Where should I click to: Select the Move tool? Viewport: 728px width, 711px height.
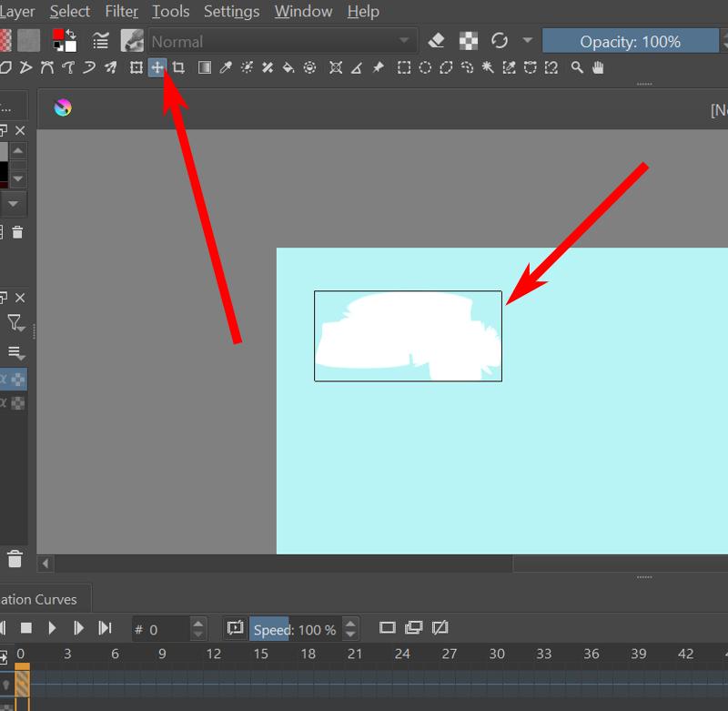click(155, 66)
